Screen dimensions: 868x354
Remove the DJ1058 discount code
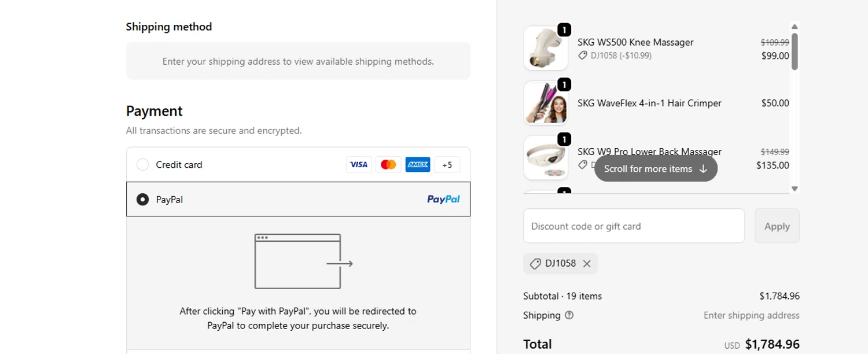tap(587, 264)
